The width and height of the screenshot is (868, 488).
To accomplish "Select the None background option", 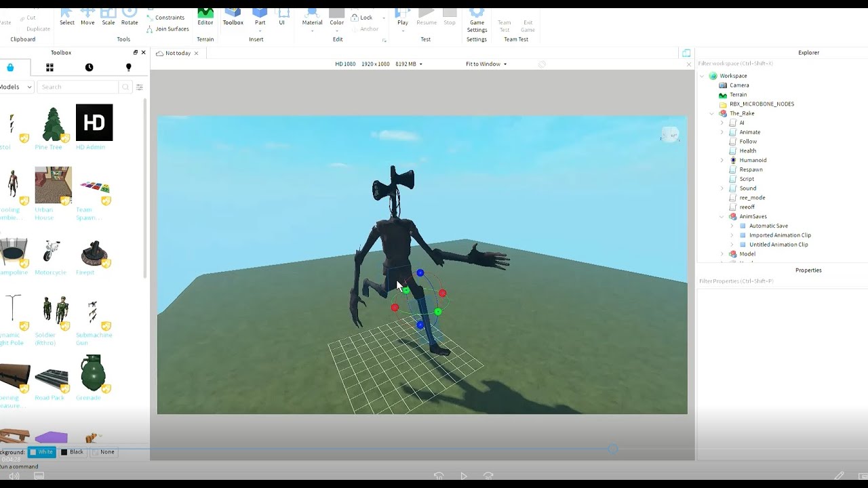I will (103, 452).
